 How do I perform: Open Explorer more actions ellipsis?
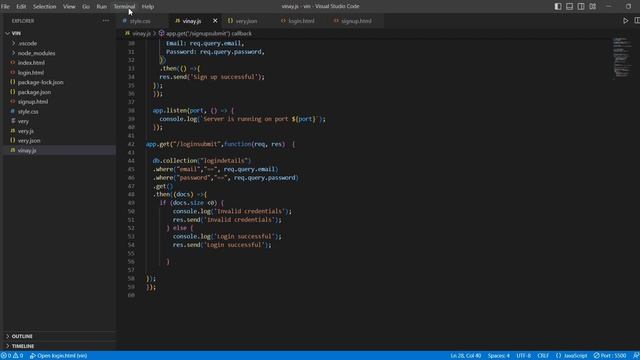pos(106,20)
